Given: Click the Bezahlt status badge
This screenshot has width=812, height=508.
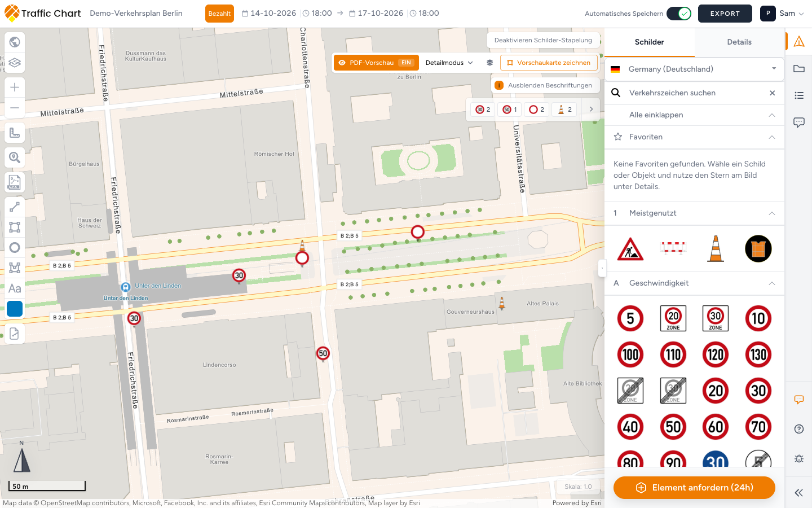Looking at the screenshot, I should tap(219, 14).
